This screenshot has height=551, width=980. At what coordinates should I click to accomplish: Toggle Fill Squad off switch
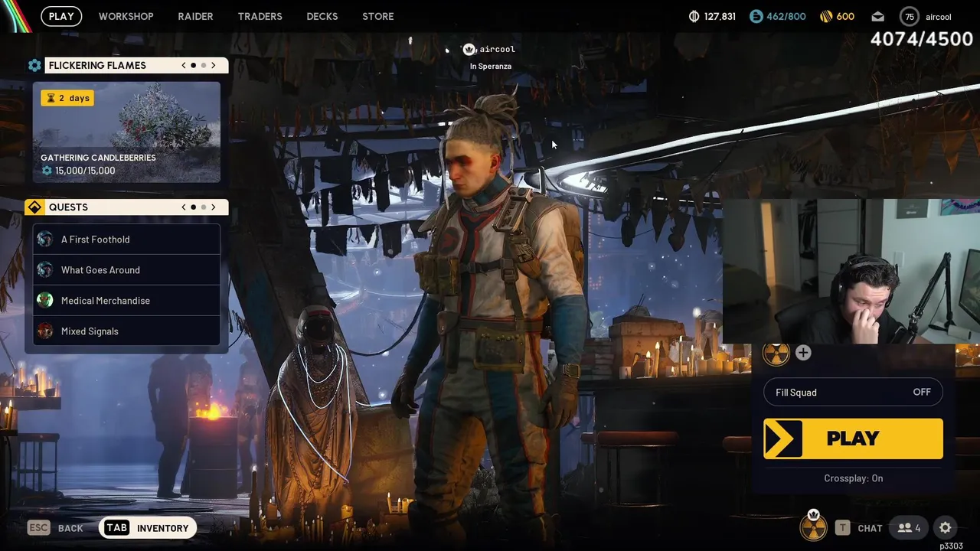tap(853, 393)
